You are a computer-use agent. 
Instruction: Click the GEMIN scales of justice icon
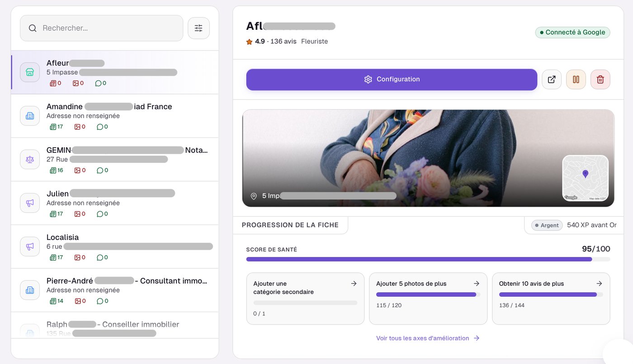click(x=30, y=159)
